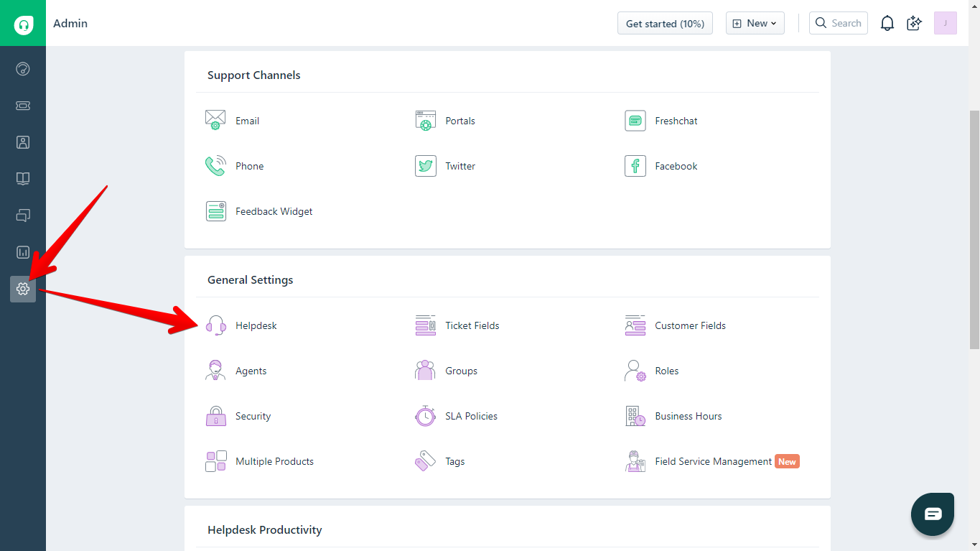This screenshot has width=980, height=551.
Task: Focus the Search input field
Action: (x=839, y=23)
